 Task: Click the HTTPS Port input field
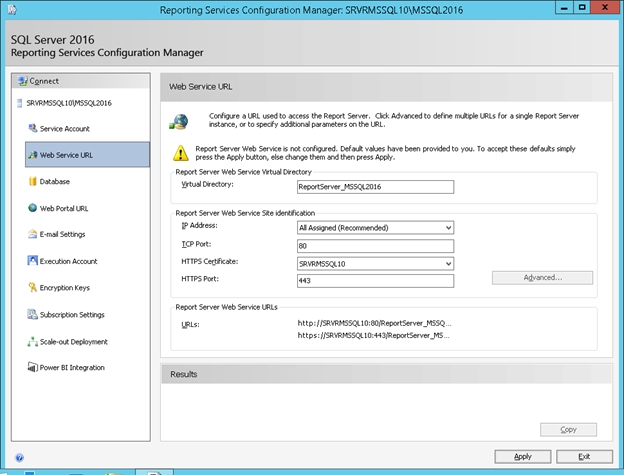click(375, 280)
